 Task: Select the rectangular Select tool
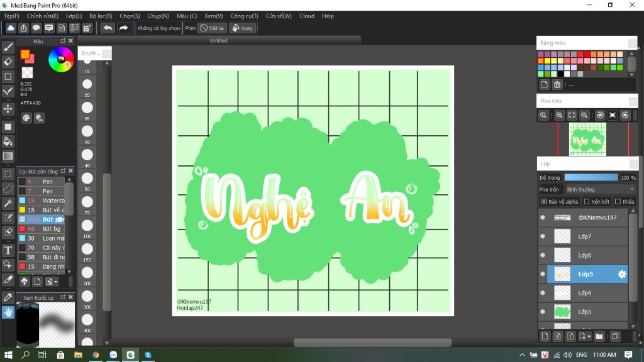click(8, 174)
